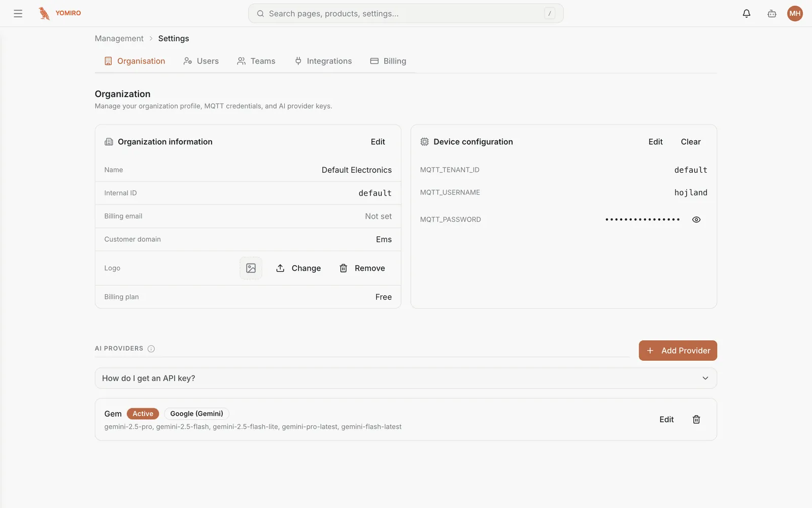Click the Not set billing email value

click(378, 216)
